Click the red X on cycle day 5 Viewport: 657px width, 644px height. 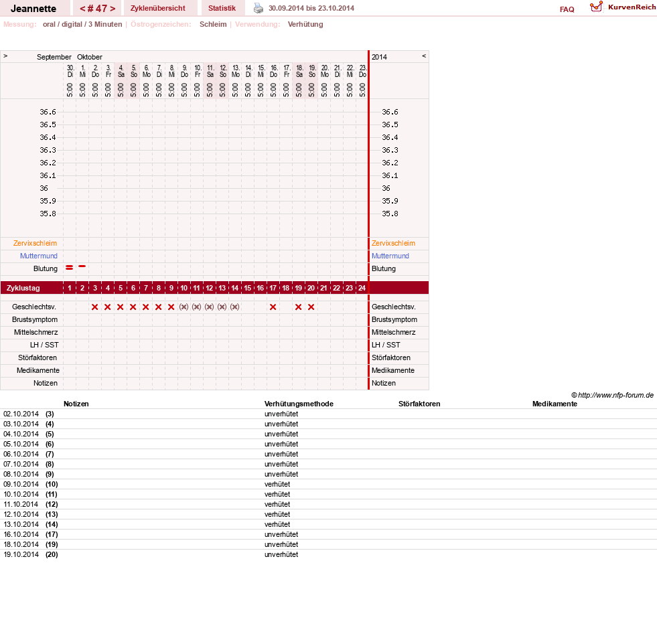coord(121,307)
